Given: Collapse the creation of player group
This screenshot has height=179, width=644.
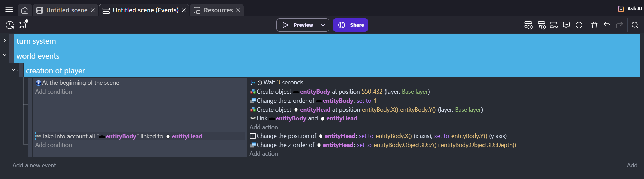Looking at the screenshot, I should pos(14,70).
